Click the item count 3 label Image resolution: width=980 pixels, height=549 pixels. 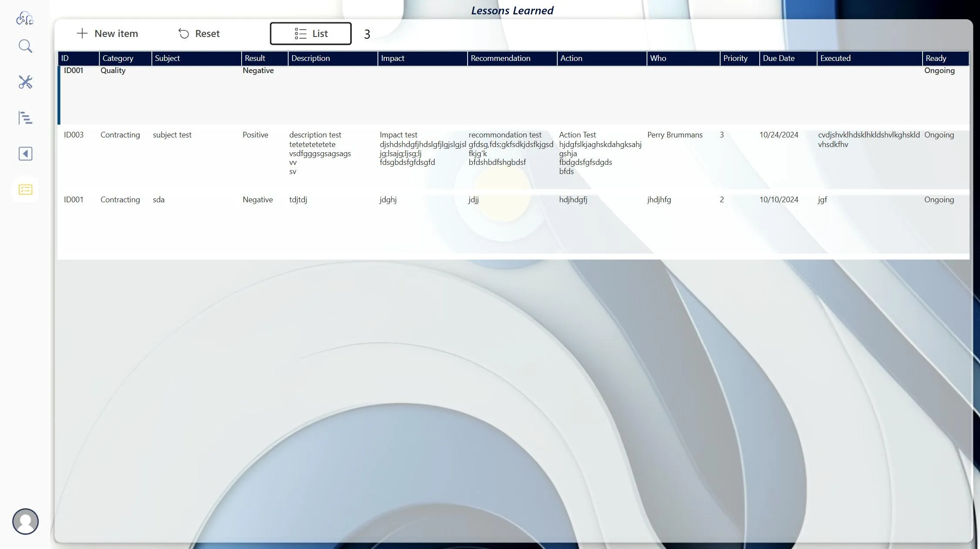point(367,34)
